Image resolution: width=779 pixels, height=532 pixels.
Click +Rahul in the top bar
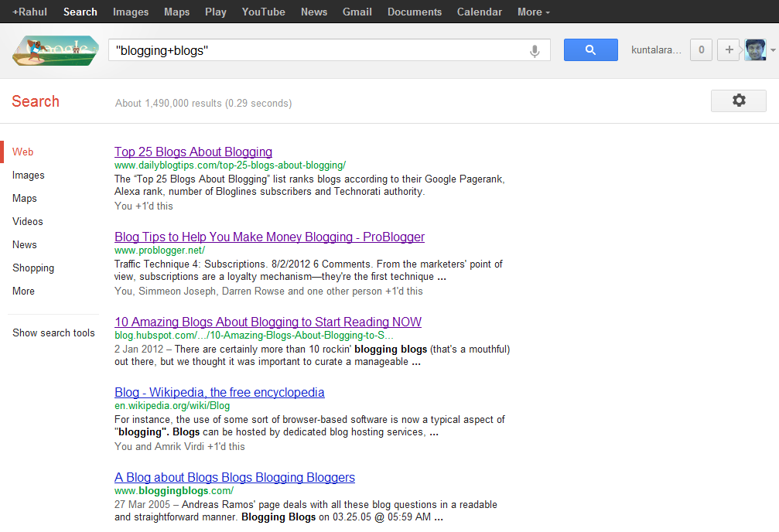coord(30,12)
